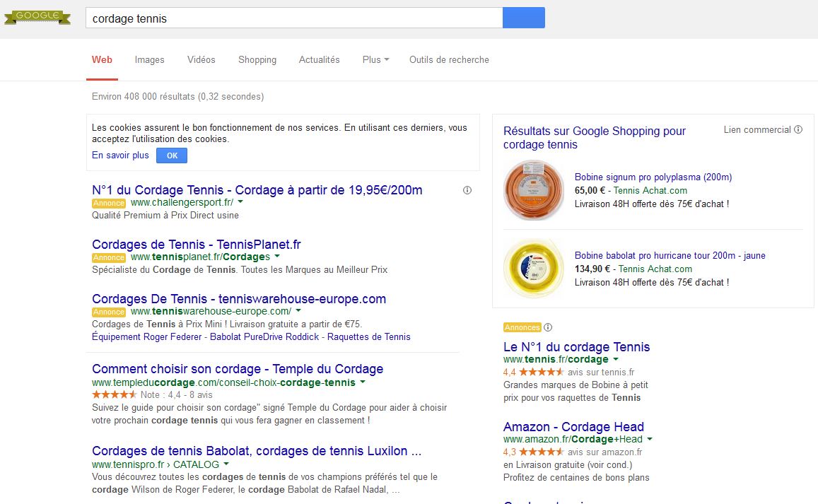
Task: Click the Lien commercial label
Action: click(x=757, y=130)
